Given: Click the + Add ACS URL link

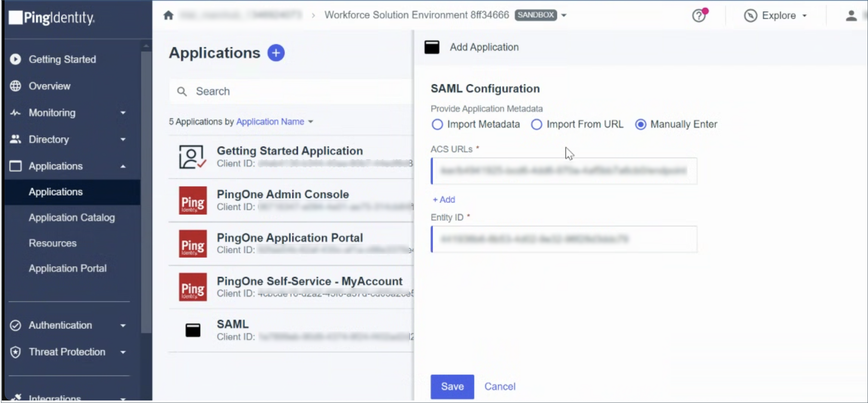Looking at the screenshot, I should (x=444, y=200).
